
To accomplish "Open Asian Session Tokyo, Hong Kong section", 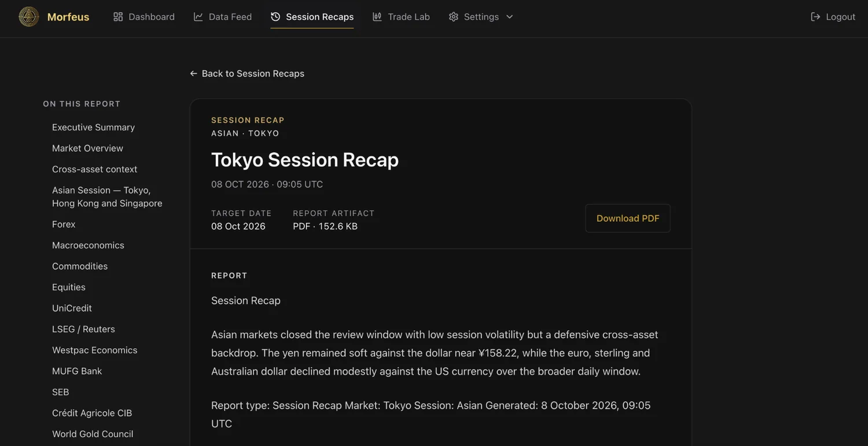I will pyautogui.click(x=107, y=197).
